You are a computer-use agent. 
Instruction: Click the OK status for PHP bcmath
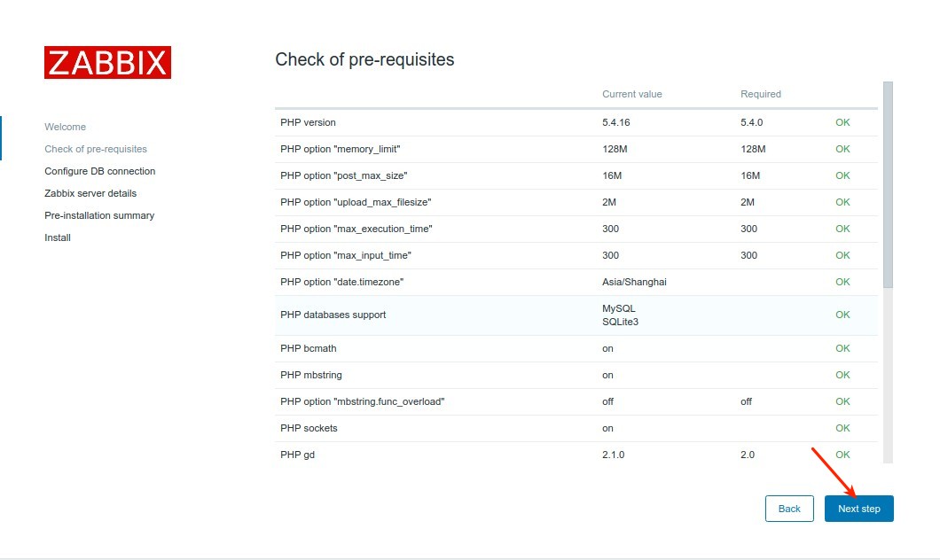coord(842,348)
